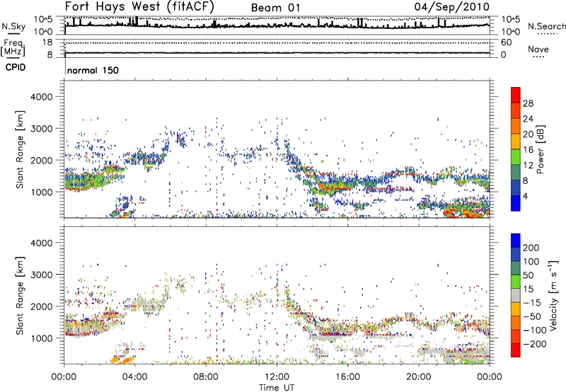This screenshot has height=392, width=566.
Task: Click the '50' value on Velocity colorbar
Action: click(x=528, y=275)
